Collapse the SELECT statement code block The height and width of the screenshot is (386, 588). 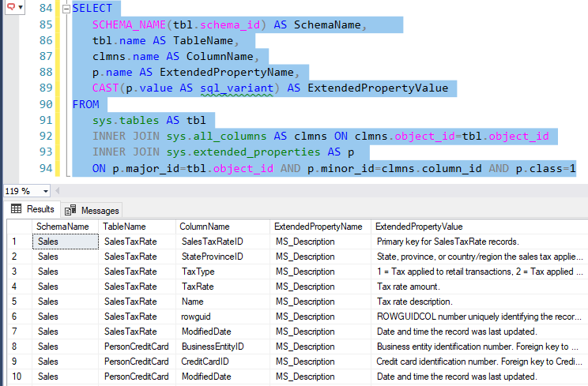(66, 9)
